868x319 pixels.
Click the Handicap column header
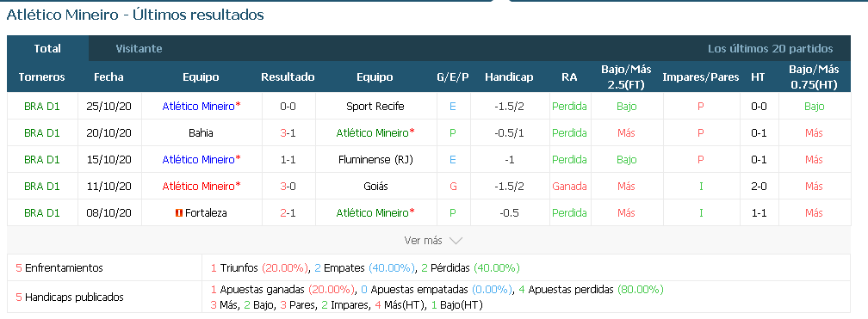[x=509, y=77]
